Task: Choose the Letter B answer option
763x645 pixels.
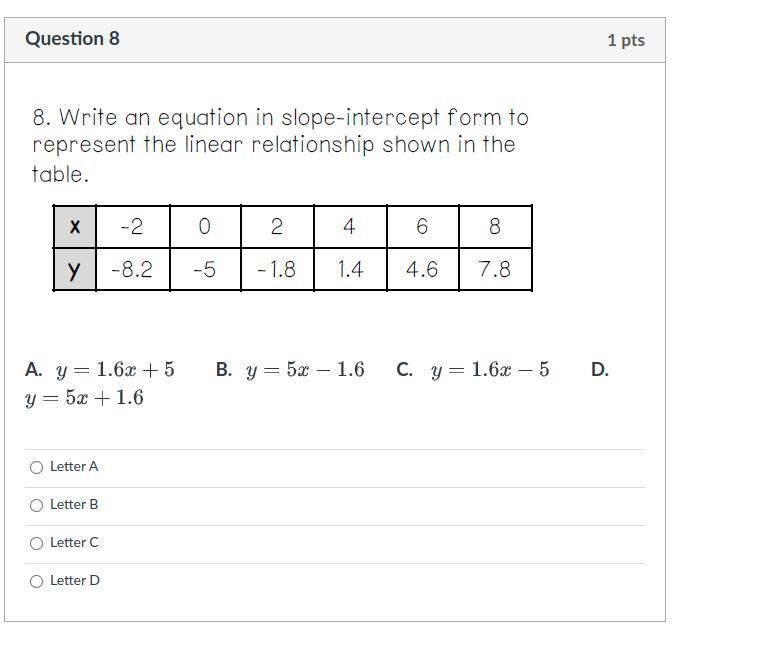Action: point(37,505)
